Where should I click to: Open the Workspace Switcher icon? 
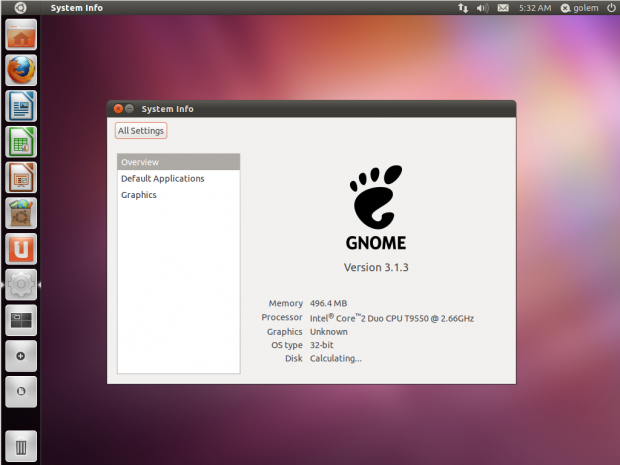point(21,320)
